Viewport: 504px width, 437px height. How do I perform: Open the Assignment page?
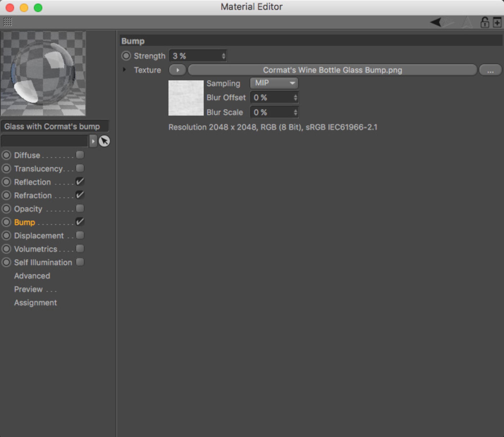point(35,303)
